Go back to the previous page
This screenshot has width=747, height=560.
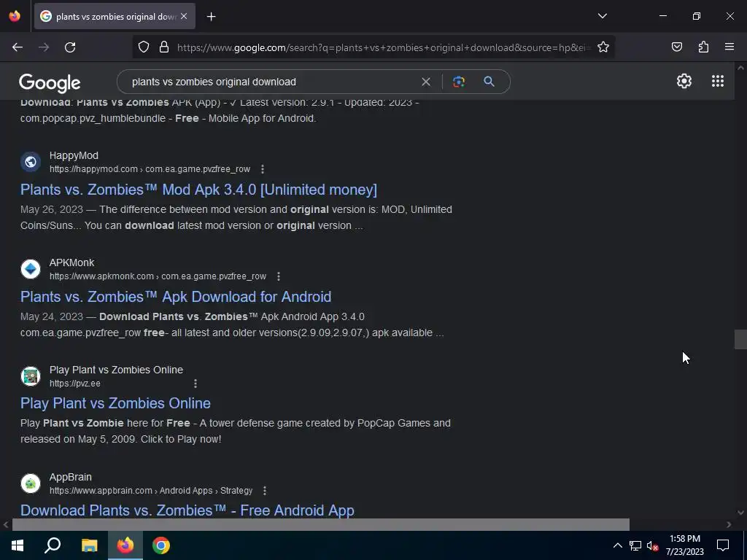click(18, 47)
